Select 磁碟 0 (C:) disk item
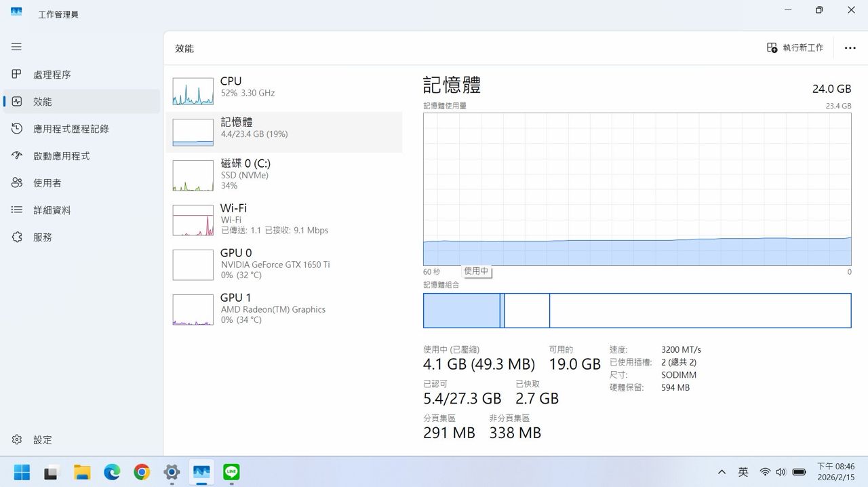The width and height of the screenshot is (868, 487). pos(283,175)
